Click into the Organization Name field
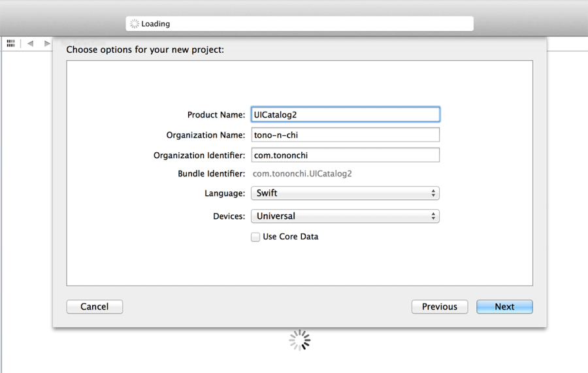Viewport: 588px width, 373px height. 345,135
